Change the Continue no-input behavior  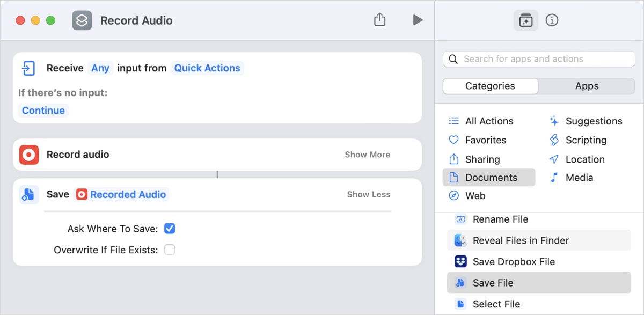[x=43, y=110]
